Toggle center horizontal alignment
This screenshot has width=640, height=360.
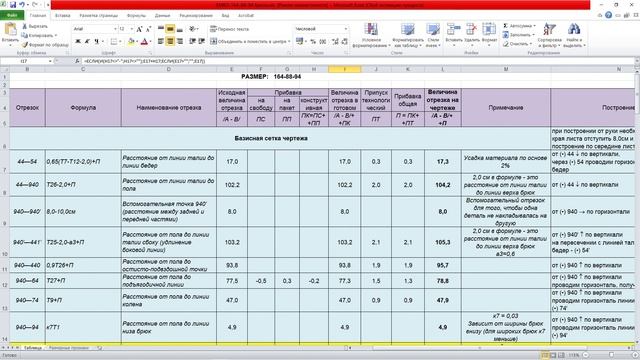[x=170, y=42]
